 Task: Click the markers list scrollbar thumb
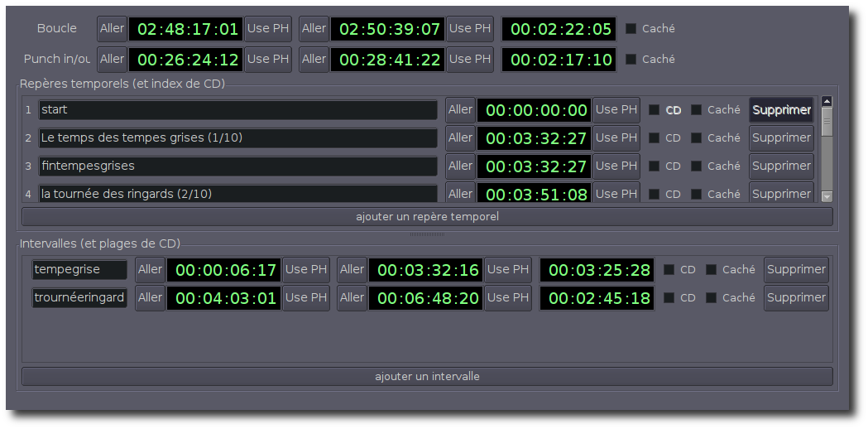pyautogui.click(x=827, y=122)
